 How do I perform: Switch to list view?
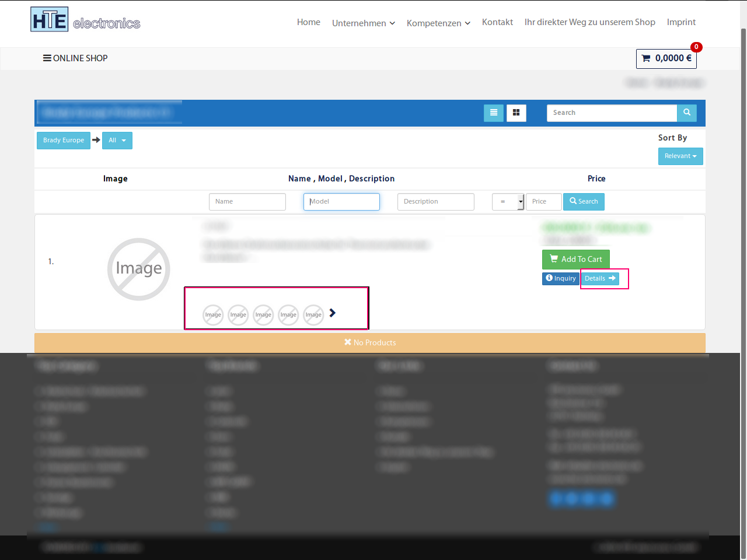click(494, 113)
